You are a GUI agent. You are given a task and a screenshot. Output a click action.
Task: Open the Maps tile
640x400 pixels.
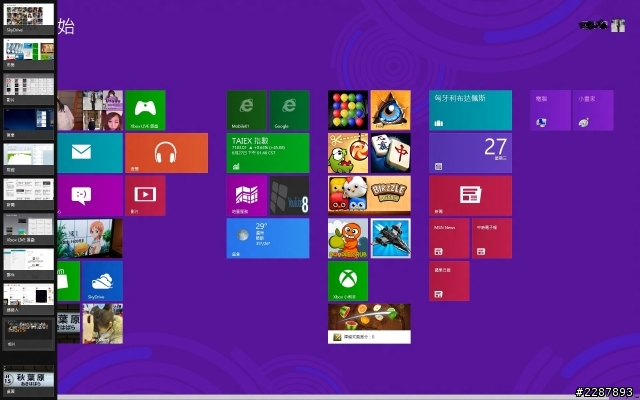pos(247,196)
